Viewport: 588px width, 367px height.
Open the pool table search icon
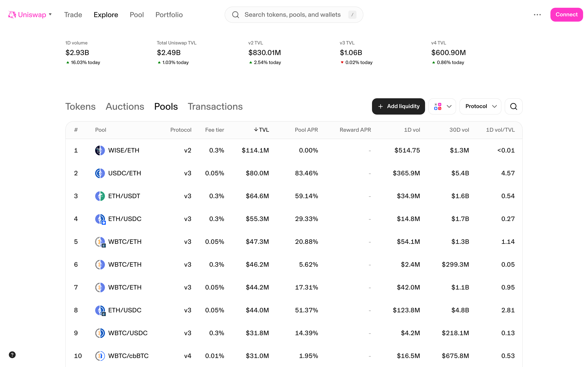point(513,106)
